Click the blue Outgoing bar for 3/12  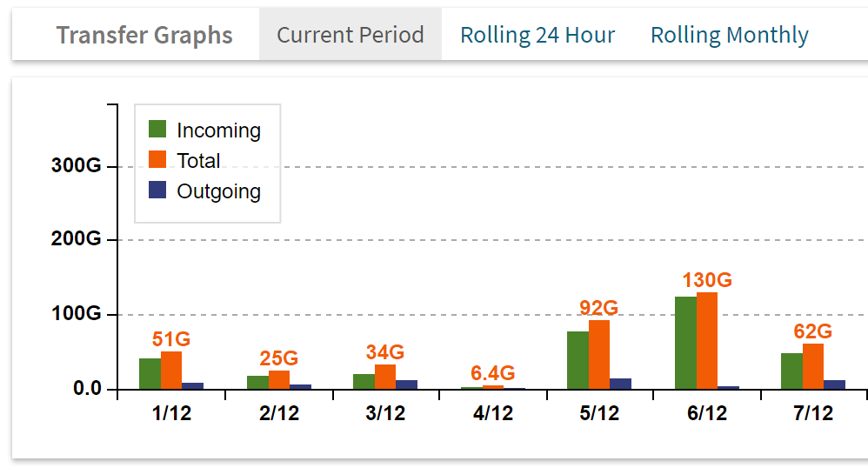(407, 384)
